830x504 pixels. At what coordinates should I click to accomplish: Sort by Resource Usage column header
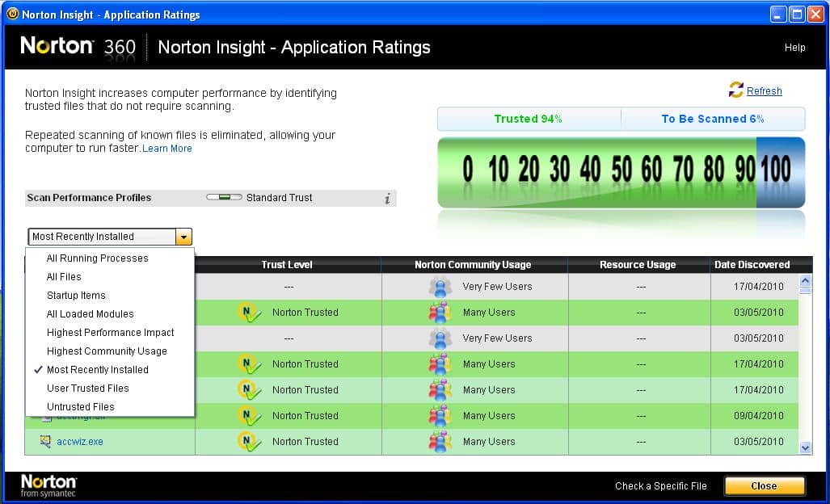(638, 264)
